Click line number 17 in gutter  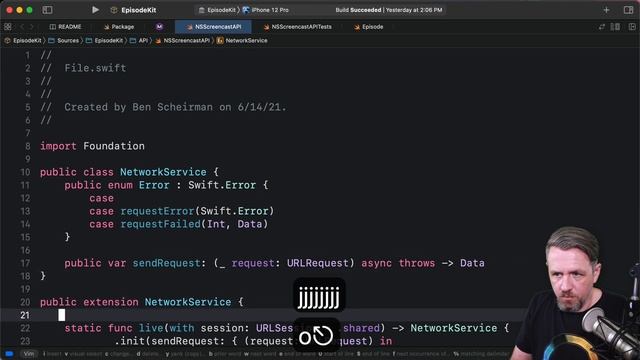tap(25, 263)
